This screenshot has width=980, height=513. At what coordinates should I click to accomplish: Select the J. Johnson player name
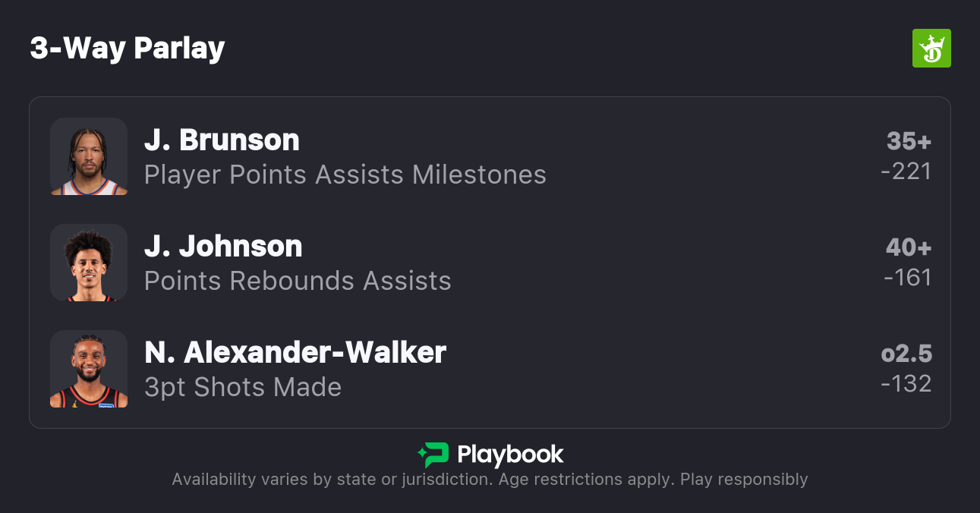pyautogui.click(x=223, y=247)
